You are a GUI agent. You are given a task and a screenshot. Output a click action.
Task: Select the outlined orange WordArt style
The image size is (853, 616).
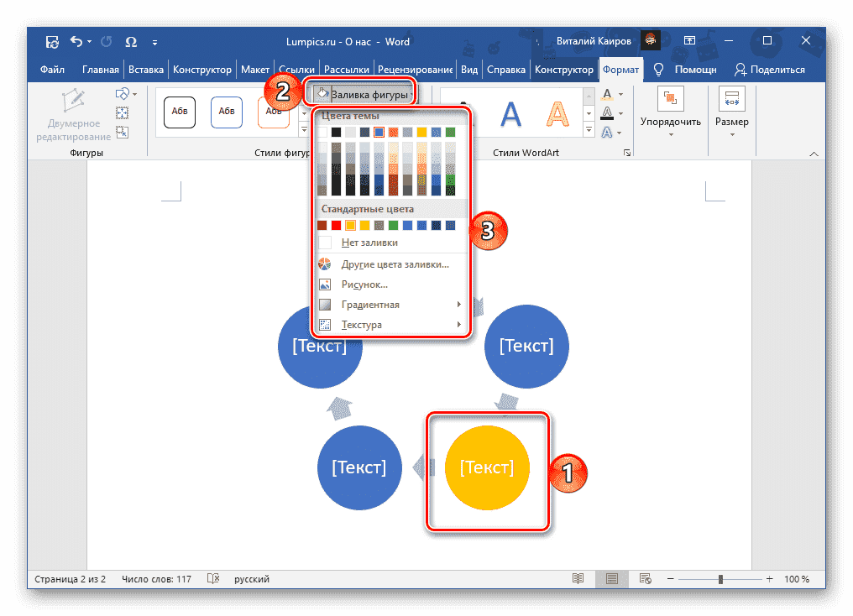click(x=557, y=112)
